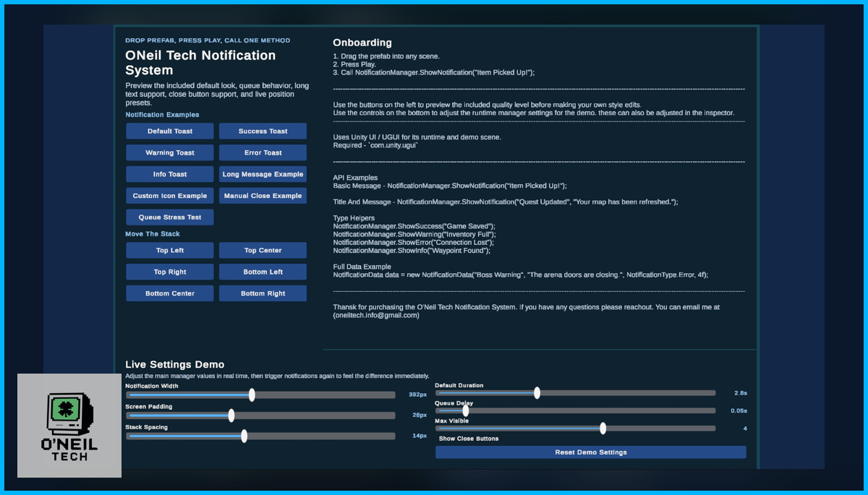Move the stack to Top Center
The height and width of the screenshot is (495, 868).
pyautogui.click(x=263, y=250)
